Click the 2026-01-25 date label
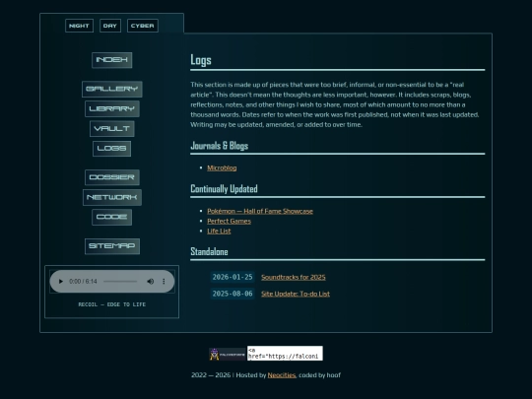 coord(233,277)
